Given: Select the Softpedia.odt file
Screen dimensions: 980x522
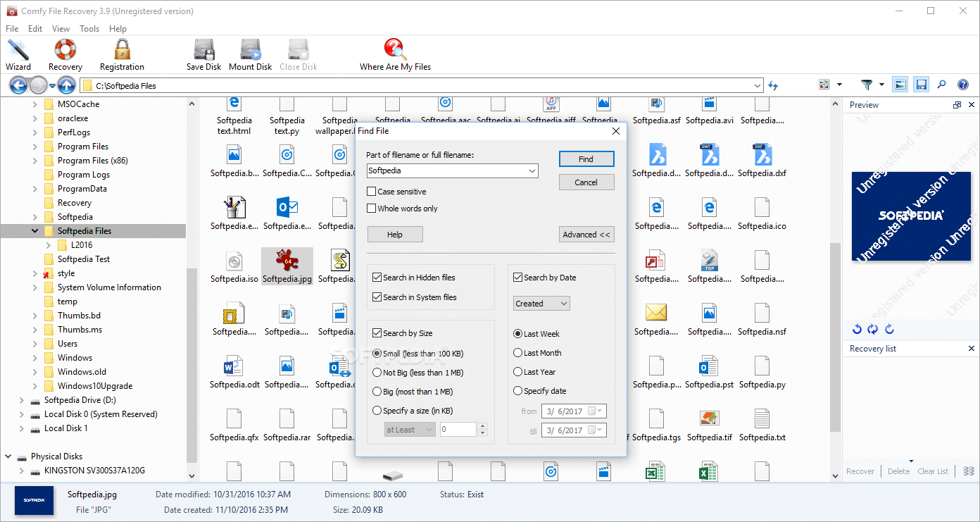Looking at the screenshot, I should tap(234, 373).
